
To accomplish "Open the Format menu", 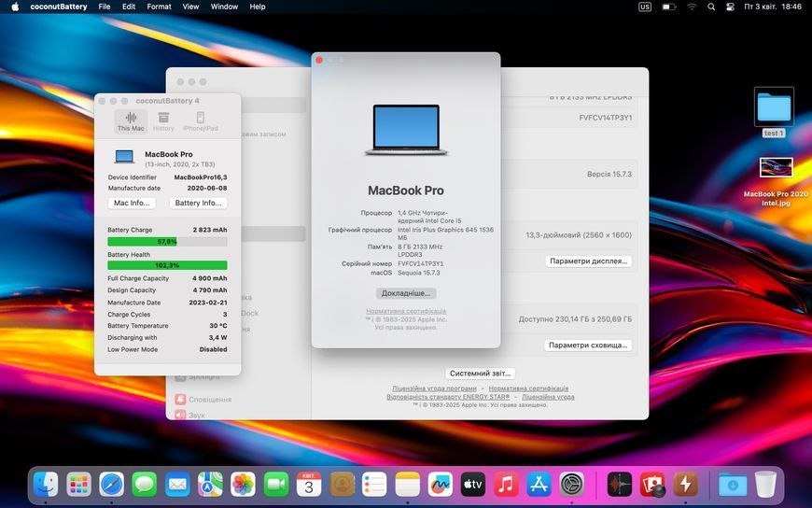I will [159, 7].
